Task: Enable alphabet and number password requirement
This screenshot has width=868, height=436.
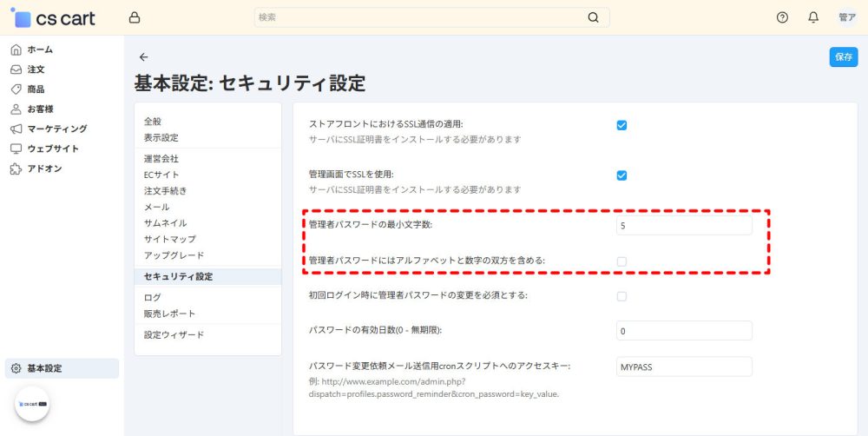Action: click(x=621, y=261)
